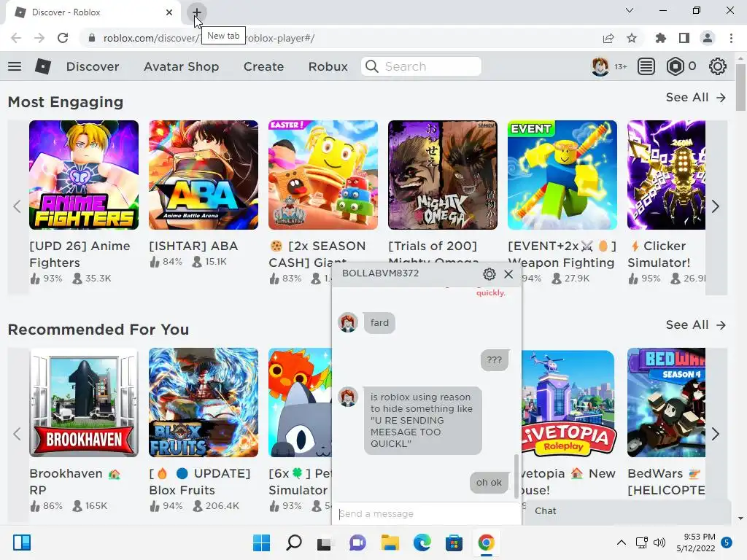Open Weapon Fighting EVENT thumbnail
747x560 pixels.
click(562, 175)
